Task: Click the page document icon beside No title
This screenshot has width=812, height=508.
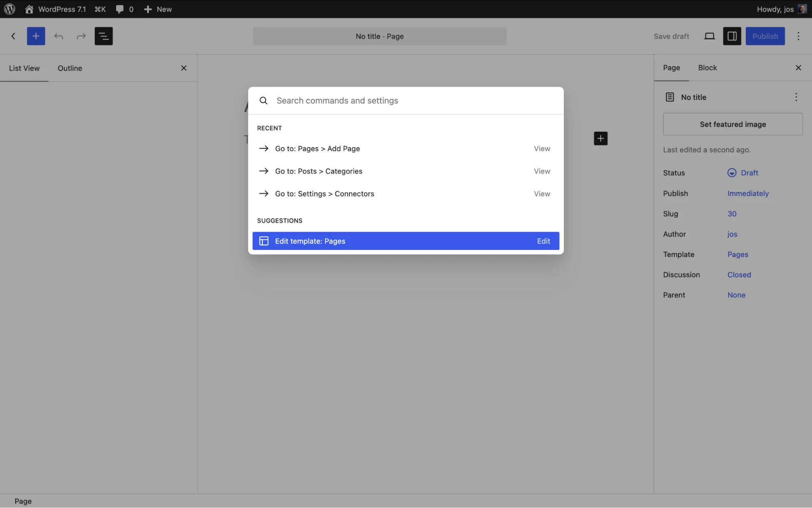Action: point(669,97)
